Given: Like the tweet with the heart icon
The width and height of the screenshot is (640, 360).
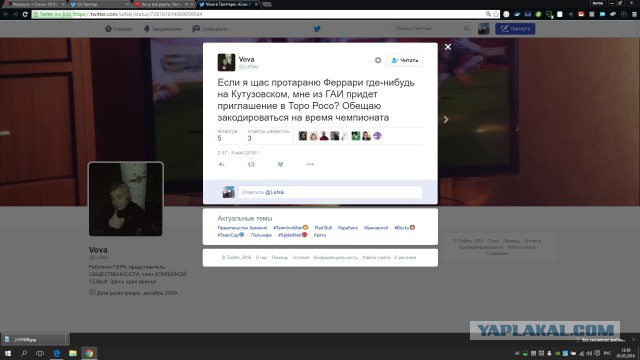Looking at the screenshot, I should click(x=280, y=164).
